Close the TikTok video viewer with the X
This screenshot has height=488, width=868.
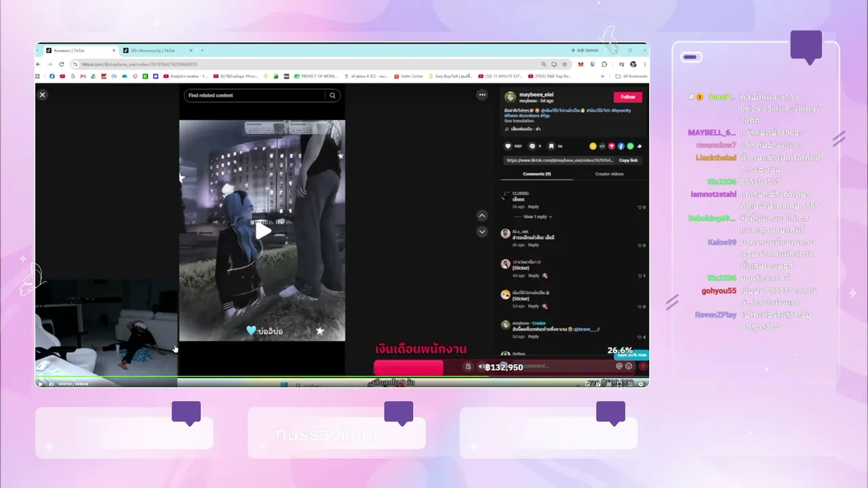[x=42, y=95]
